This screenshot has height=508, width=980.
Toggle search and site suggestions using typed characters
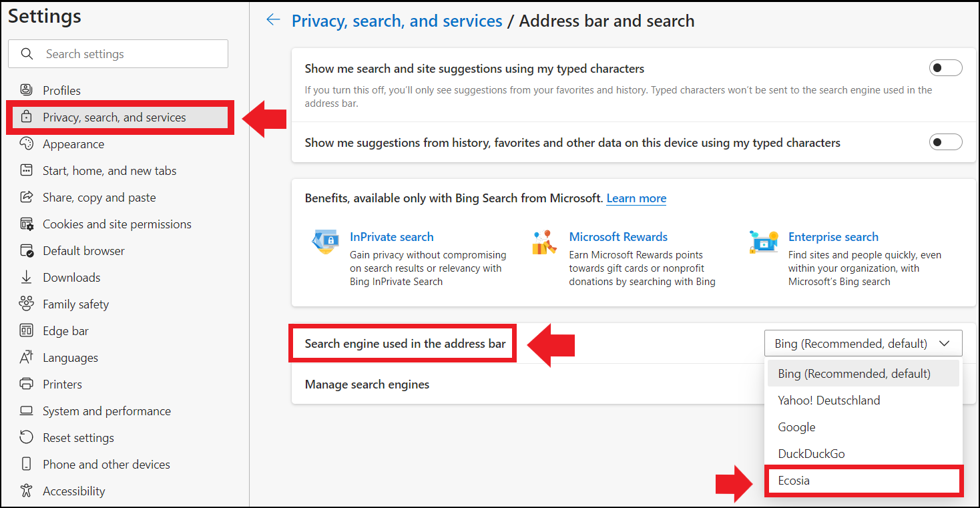tap(946, 68)
